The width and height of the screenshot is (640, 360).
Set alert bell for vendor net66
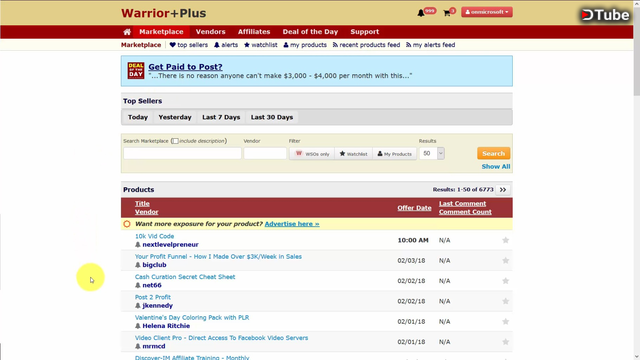(x=138, y=286)
